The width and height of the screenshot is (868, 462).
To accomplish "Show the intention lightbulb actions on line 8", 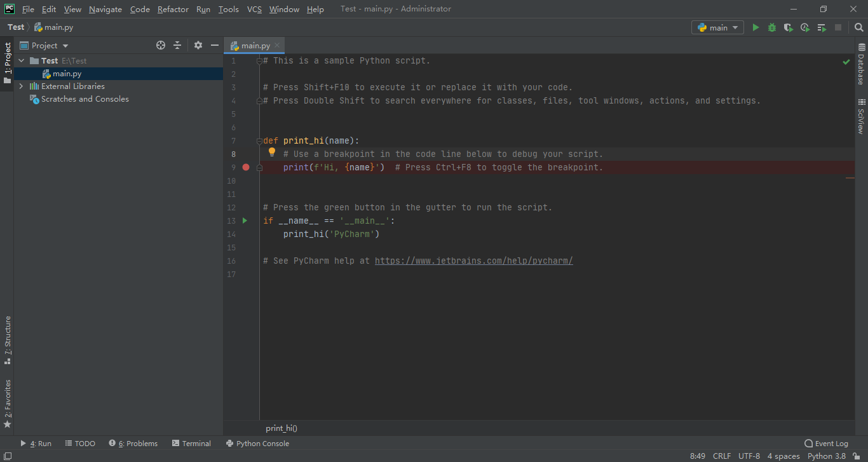I will [x=272, y=153].
